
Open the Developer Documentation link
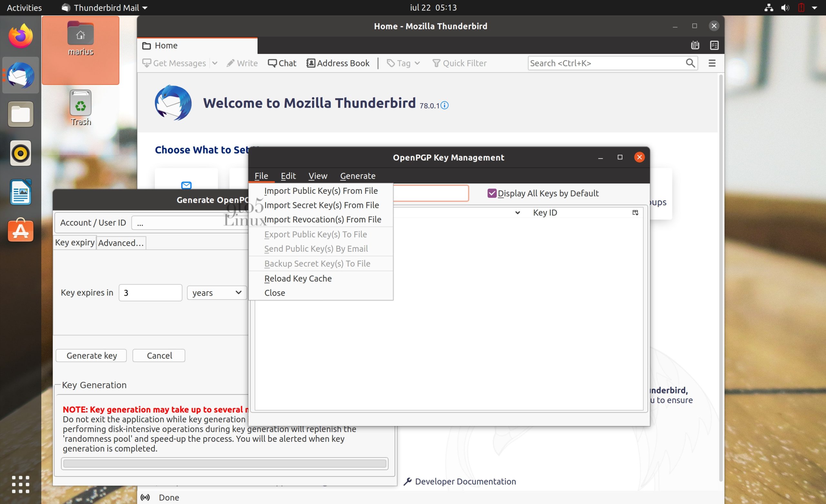tap(465, 481)
